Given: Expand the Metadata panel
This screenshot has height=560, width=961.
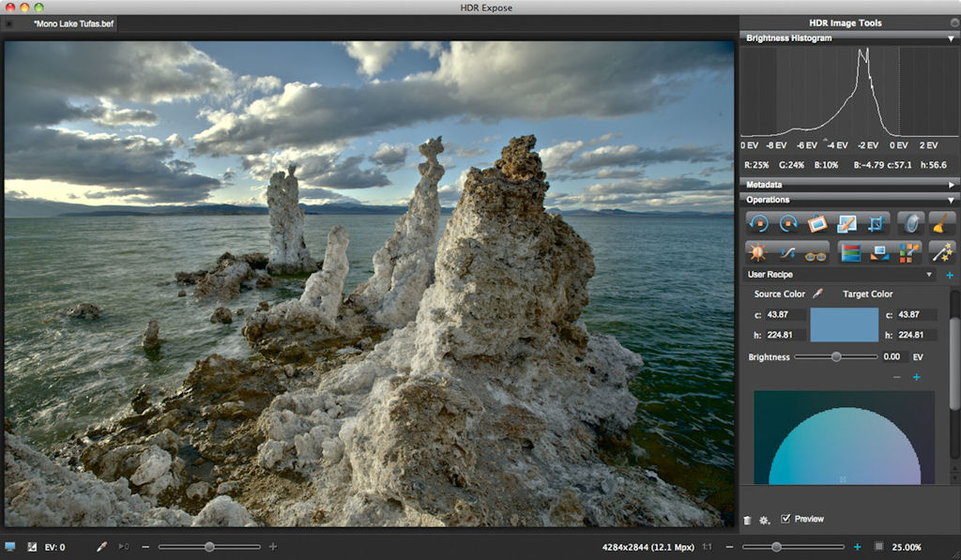Looking at the screenshot, I should click(x=951, y=185).
